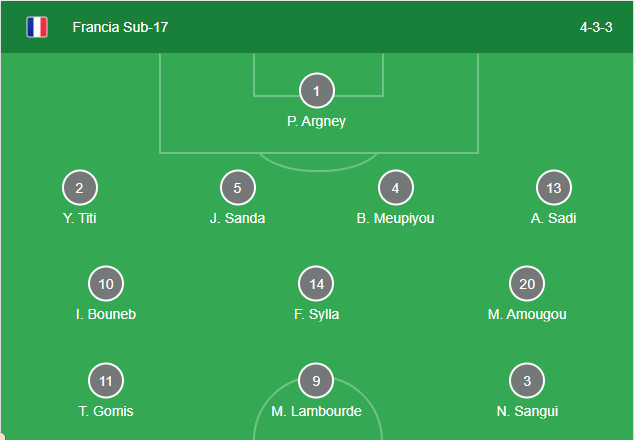Open P. Argney player profile
This screenshot has width=634, height=440.
click(317, 122)
